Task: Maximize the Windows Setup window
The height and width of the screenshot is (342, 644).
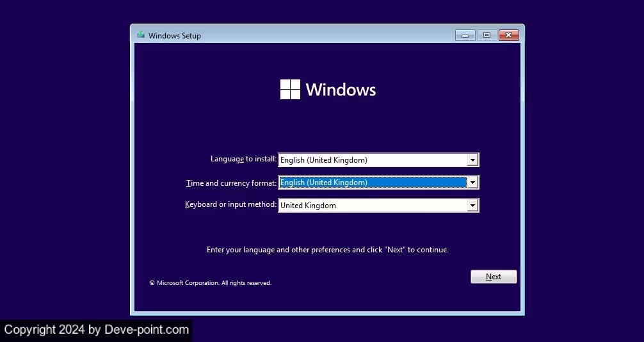Action: point(487,35)
